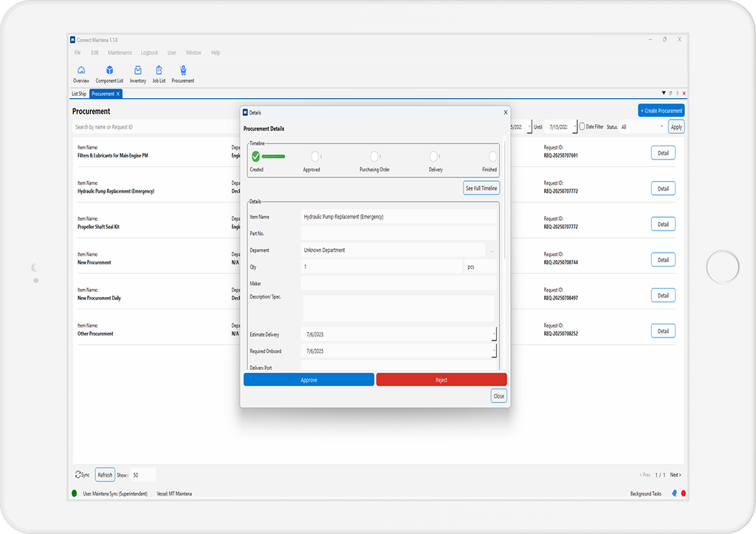Click the pcs unit field

pyautogui.click(x=480, y=267)
